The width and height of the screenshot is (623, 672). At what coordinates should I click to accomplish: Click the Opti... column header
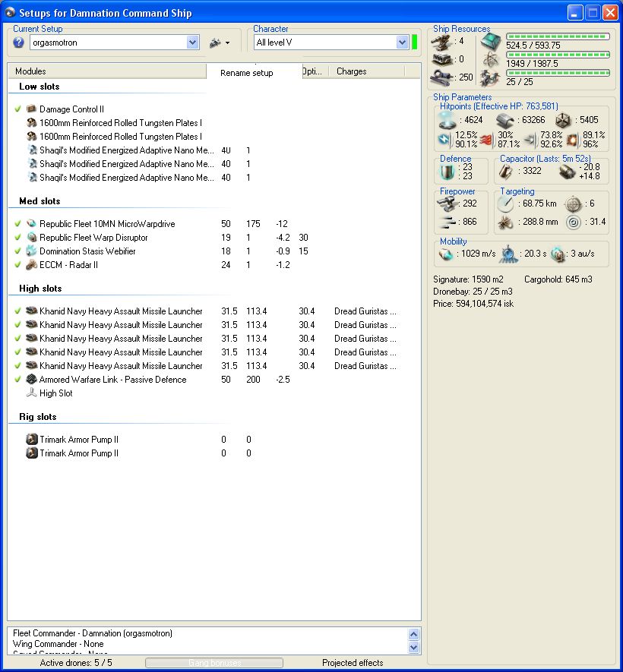click(x=315, y=71)
